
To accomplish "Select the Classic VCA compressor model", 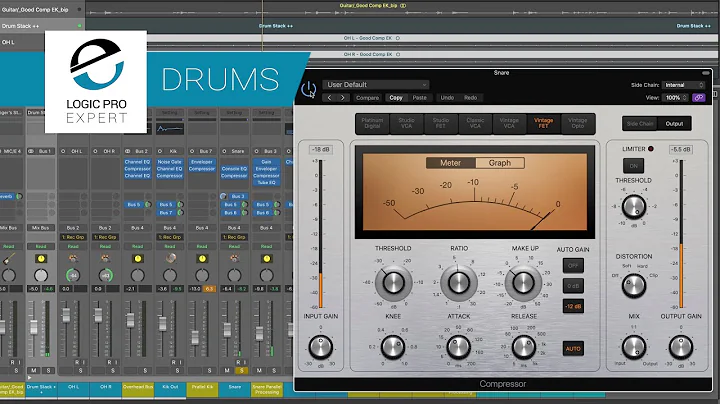I will [475, 123].
